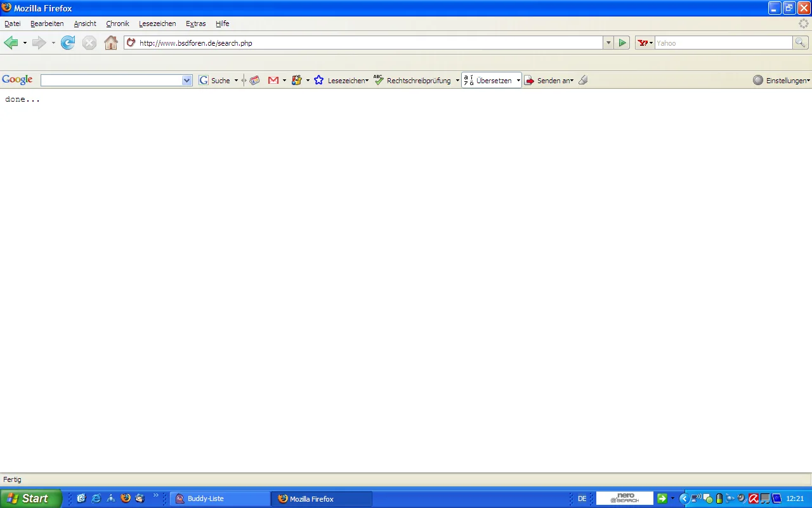
Task: Launch Internet Explorer from the quick launch bar
Action: tap(96, 498)
